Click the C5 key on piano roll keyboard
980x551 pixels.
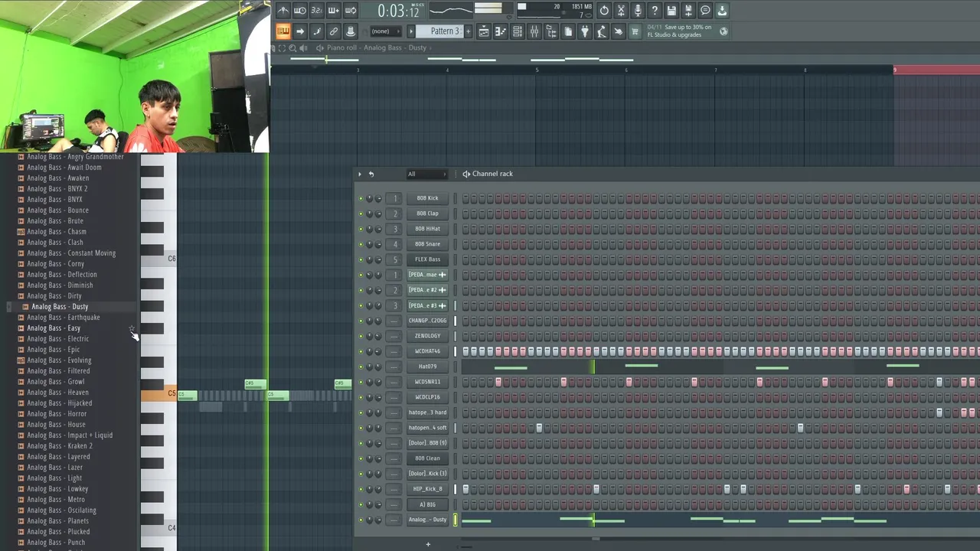[158, 394]
